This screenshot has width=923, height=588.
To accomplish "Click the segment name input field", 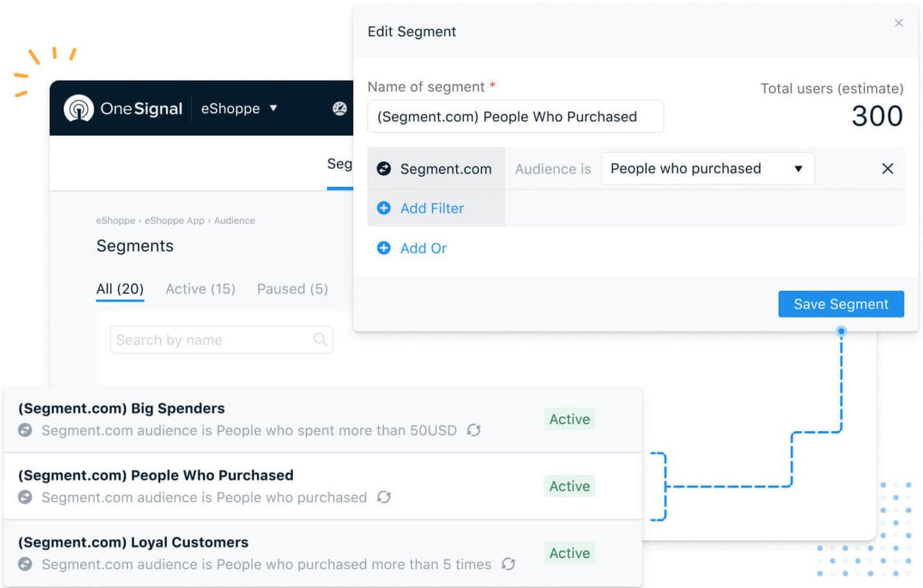I will coord(515,116).
